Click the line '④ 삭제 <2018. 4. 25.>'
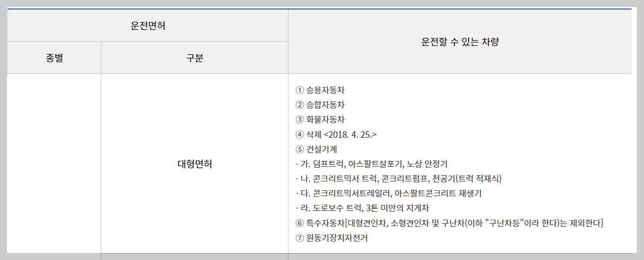Screen dimensions: 644x260 pos(336,134)
